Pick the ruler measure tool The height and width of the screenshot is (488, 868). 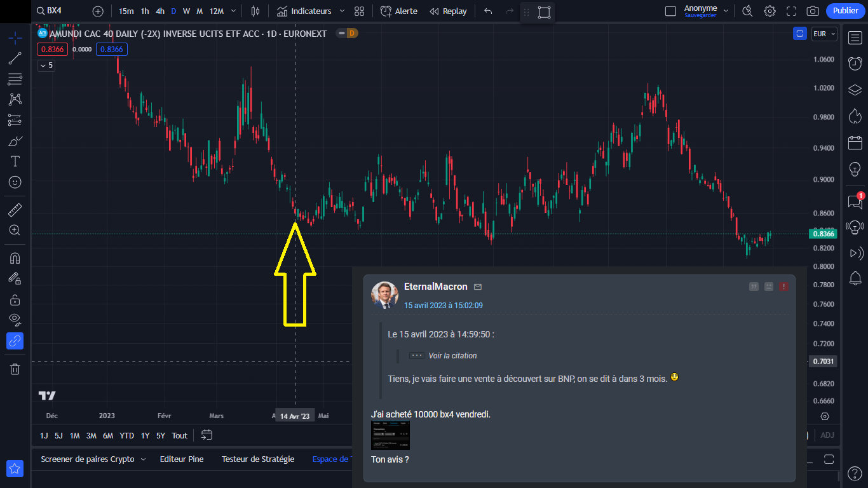point(15,210)
